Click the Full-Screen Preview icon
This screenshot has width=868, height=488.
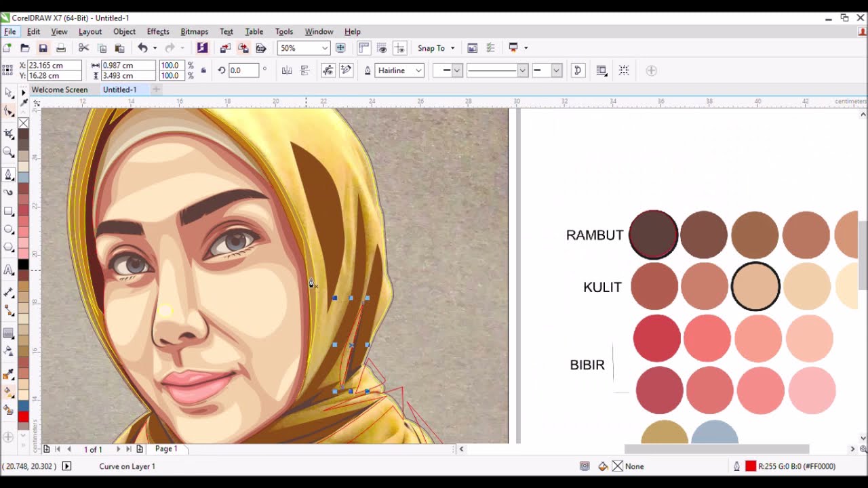click(x=340, y=48)
